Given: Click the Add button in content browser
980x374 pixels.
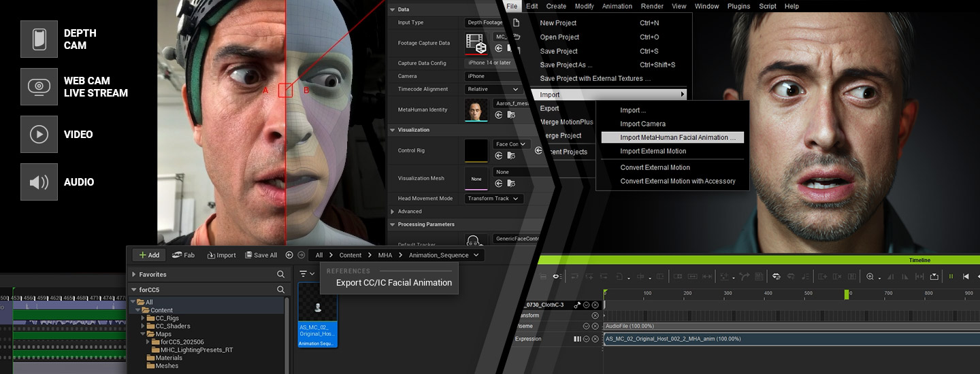Looking at the screenshot, I should tap(148, 255).
